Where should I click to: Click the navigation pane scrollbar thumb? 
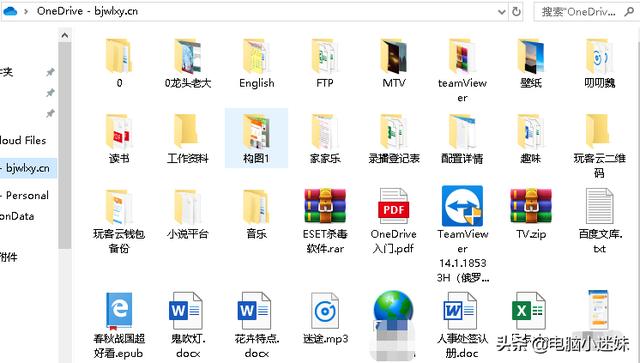(64, 145)
